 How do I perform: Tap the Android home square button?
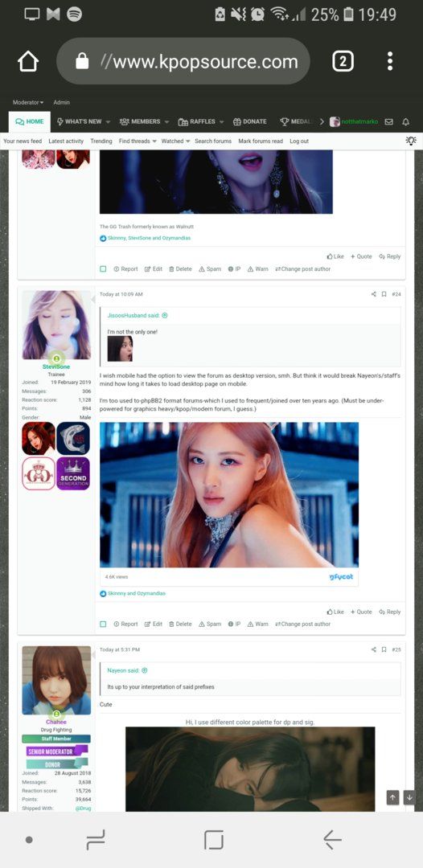tap(214, 840)
